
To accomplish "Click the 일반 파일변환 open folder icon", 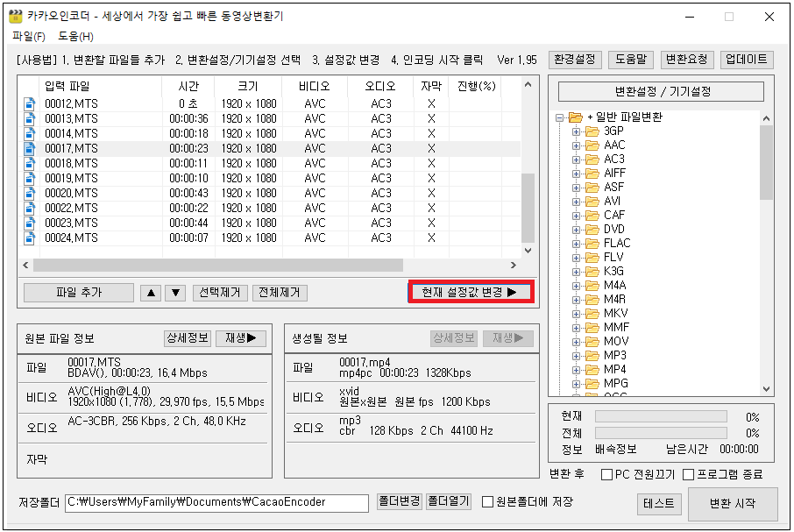I will click(x=575, y=117).
